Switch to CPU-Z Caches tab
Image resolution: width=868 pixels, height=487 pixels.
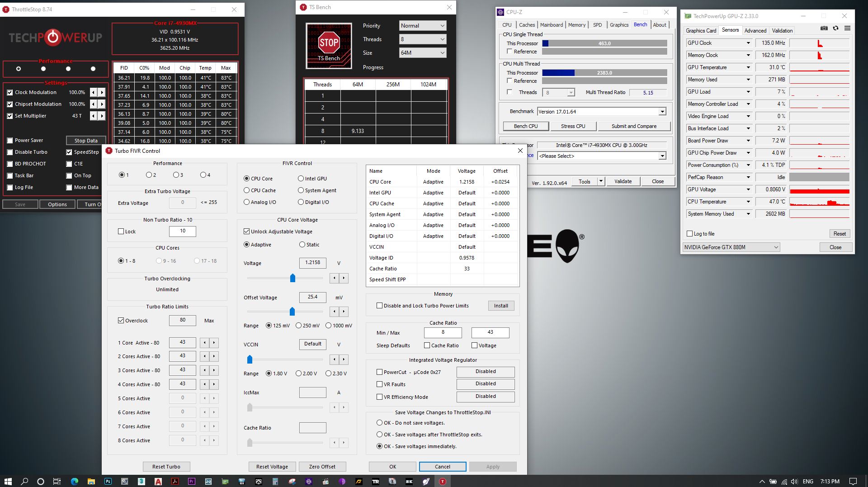[527, 25]
